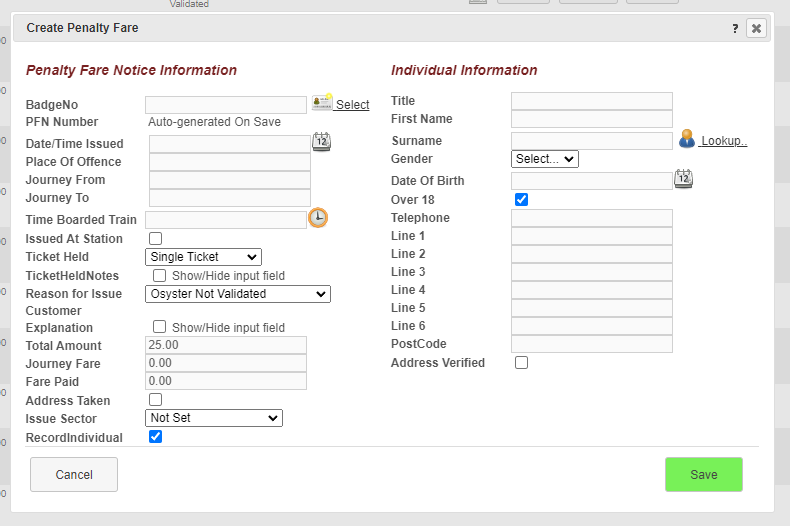Open calendar picker for Date/Time Issued
This screenshot has width=790, height=526.
point(321,142)
